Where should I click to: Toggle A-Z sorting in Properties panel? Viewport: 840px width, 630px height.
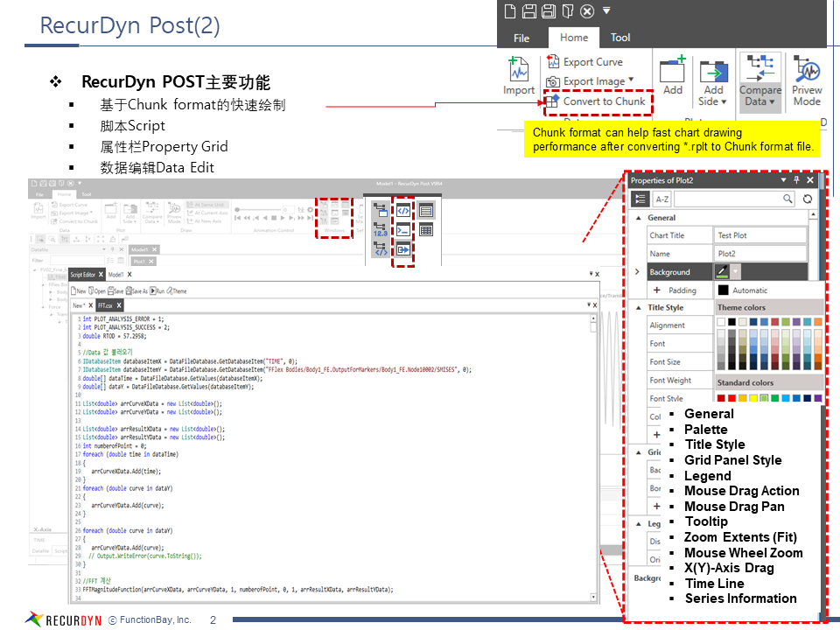click(662, 199)
